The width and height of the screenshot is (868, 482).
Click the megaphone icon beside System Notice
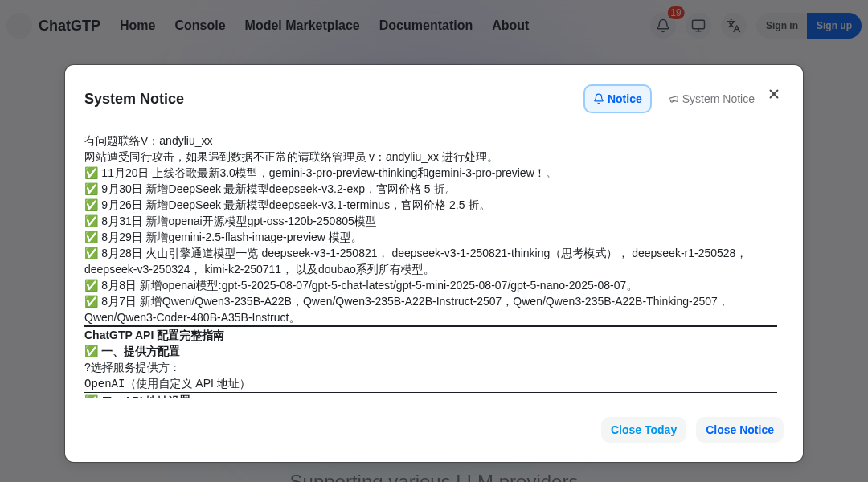[674, 99]
